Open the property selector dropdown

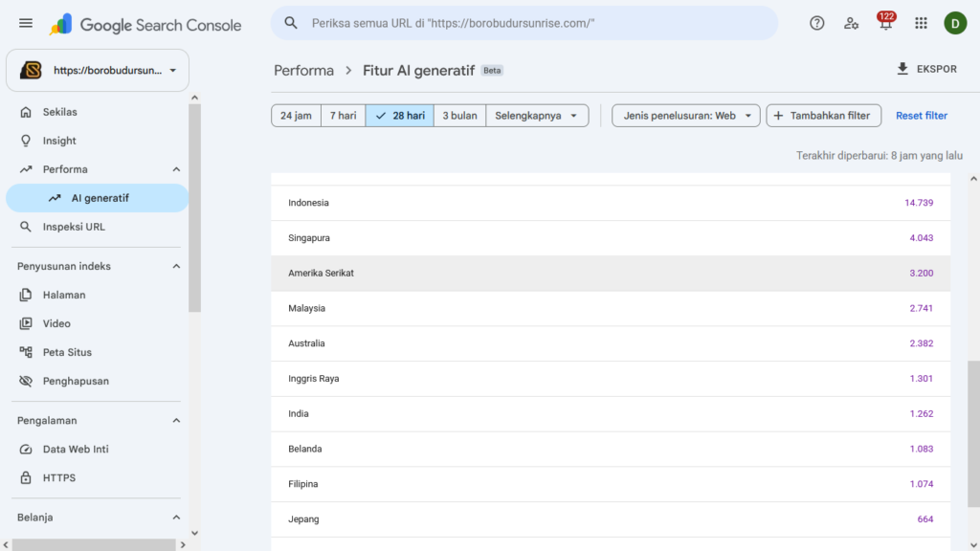(x=98, y=71)
